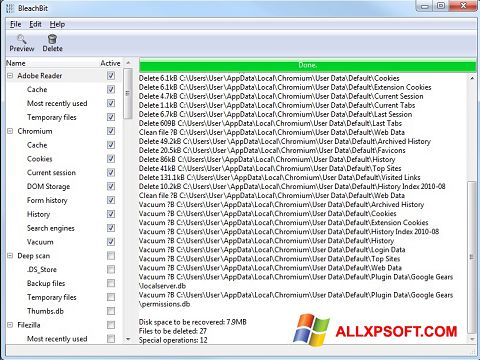Image resolution: width=480 pixels, height=360 pixels.
Task: Toggle DOM Storage checkbox
Action: pos(111,186)
